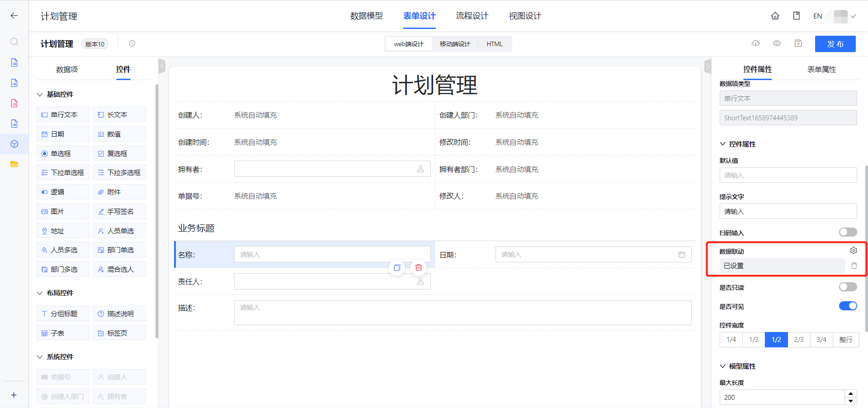
Task: Add 单行文本 control
Action: 63,115
